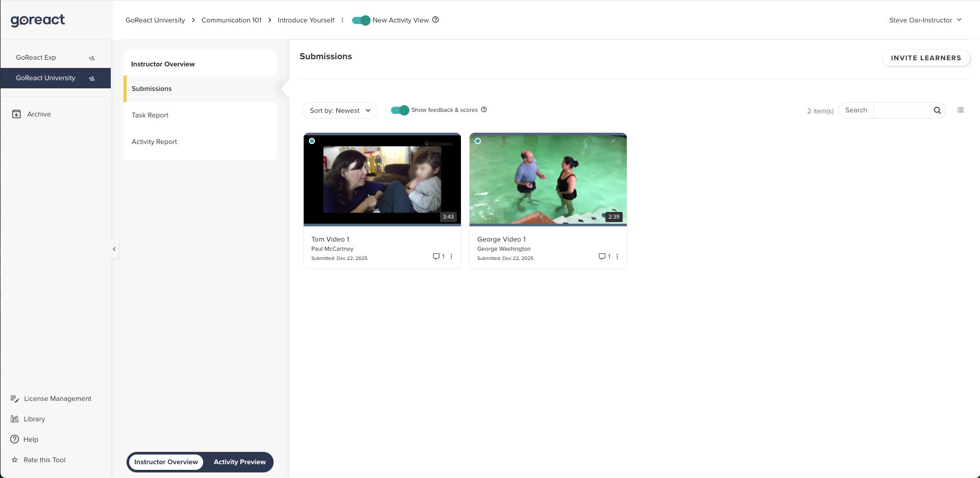Open the Sort by Newest dropdown
Viewport: 980px width, 478px height.
339,110
